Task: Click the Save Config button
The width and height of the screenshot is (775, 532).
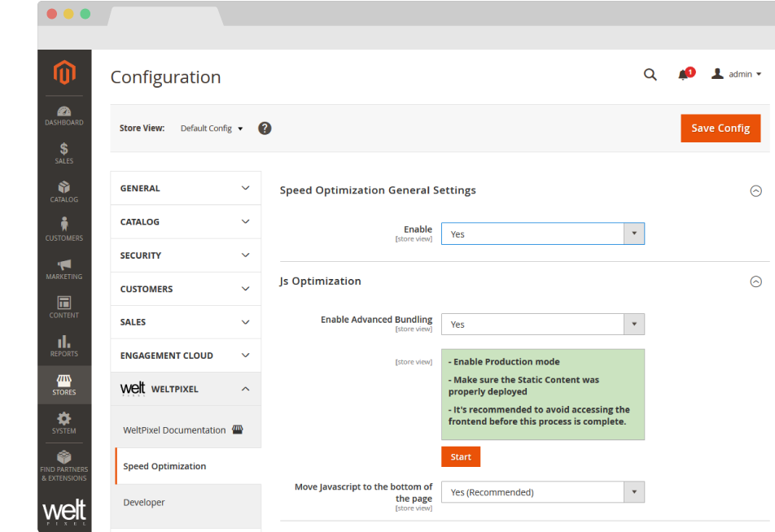Action: pos(720,129)
